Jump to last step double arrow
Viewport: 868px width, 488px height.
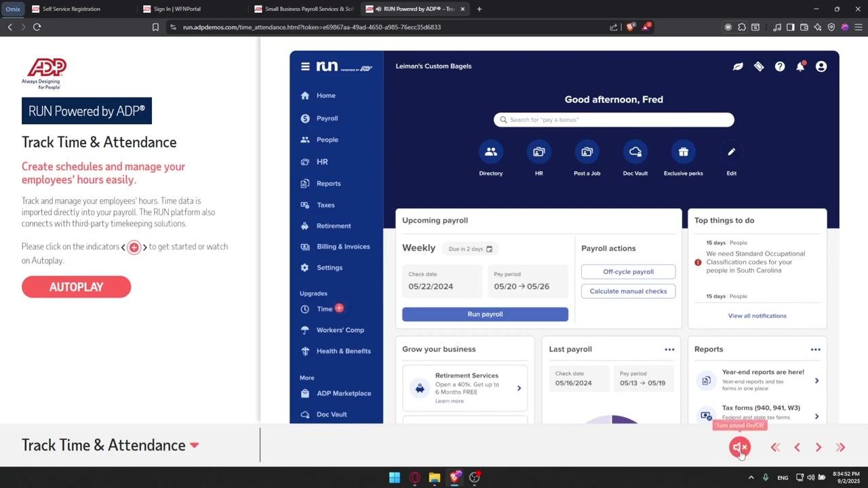coord(840,447)
